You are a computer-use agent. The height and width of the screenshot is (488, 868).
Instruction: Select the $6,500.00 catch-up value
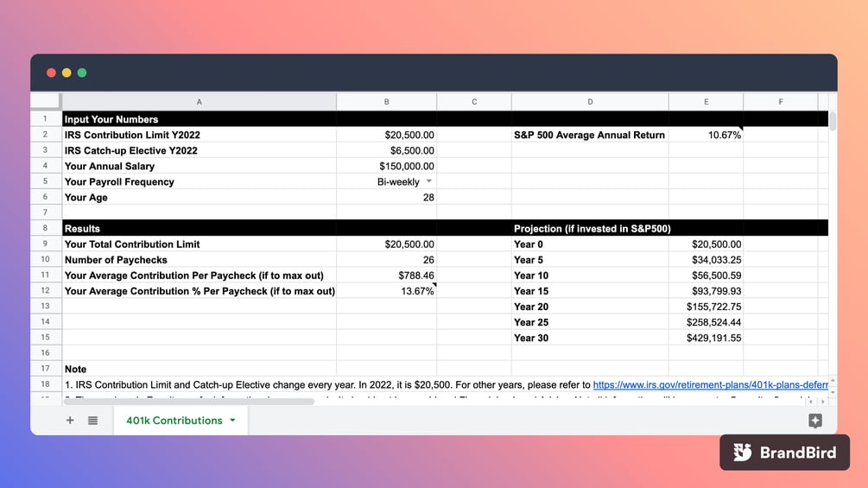[386, 150]
